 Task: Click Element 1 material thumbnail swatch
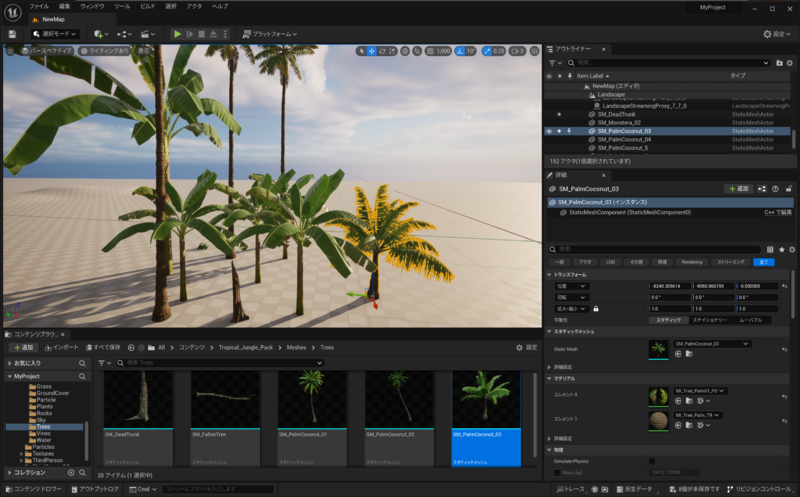click(660, 418)
